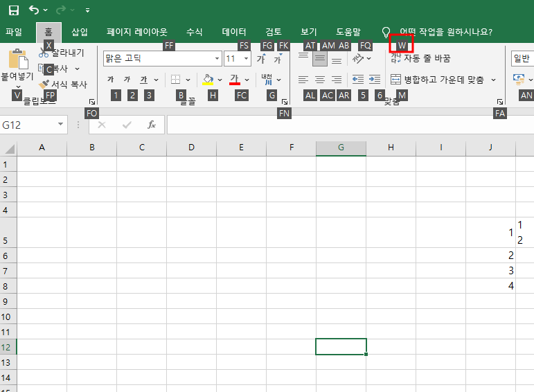Apply the red font color

coord(235,80)
